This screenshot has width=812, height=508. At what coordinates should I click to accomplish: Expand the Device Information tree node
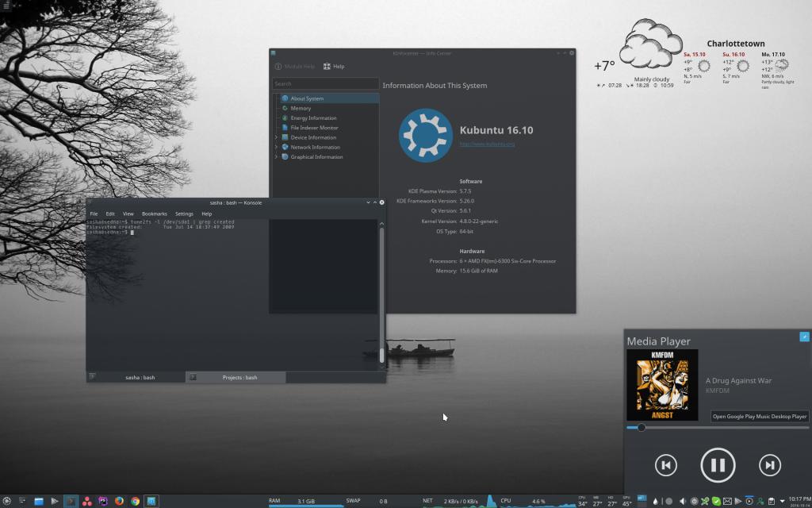pyautogui.click(x=276, y=137)
